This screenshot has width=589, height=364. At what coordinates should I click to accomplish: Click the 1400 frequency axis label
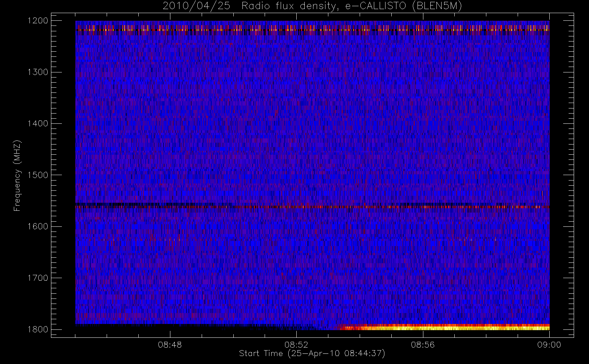(x=38, y=123)
